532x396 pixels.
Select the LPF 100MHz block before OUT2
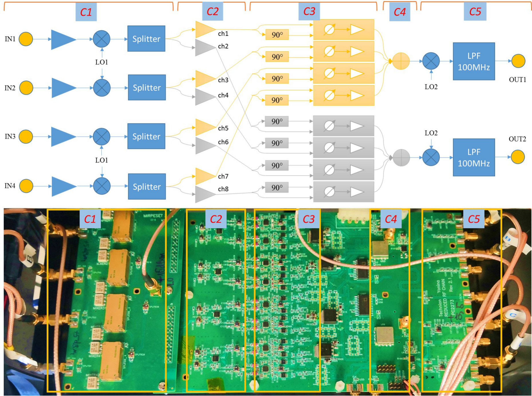tap(474, 157)
